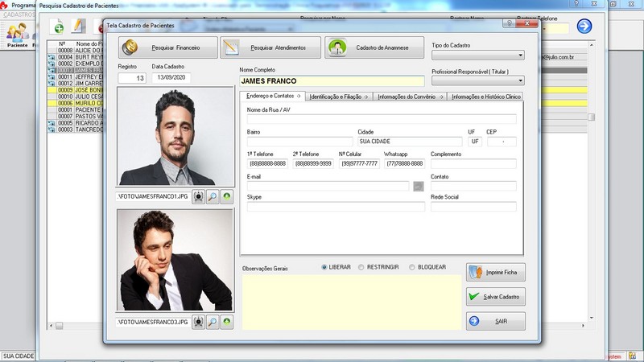Screen dimensions: 644x362
Task: Open the Cadastro de Anamnese button
Action: [x=374, y=47]
